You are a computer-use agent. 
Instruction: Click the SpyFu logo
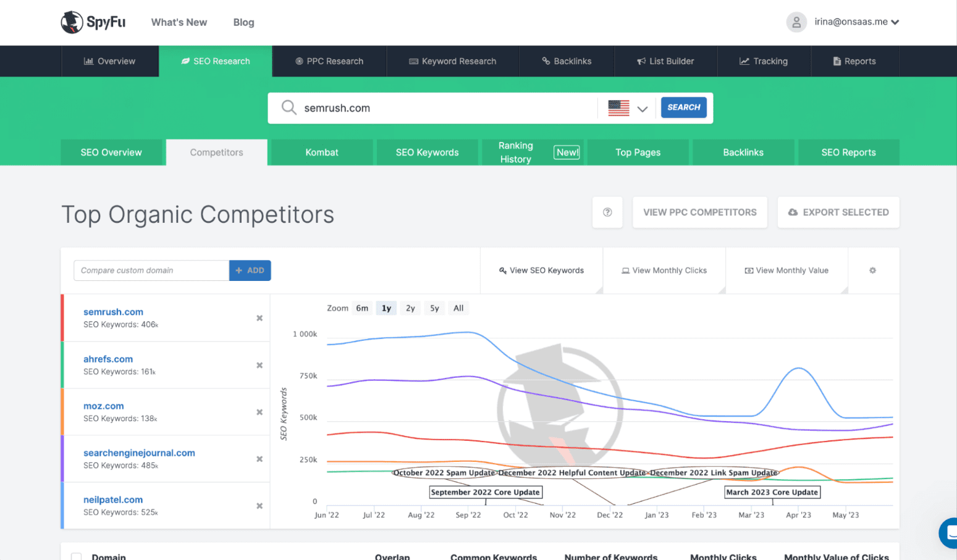pos(93,22)
